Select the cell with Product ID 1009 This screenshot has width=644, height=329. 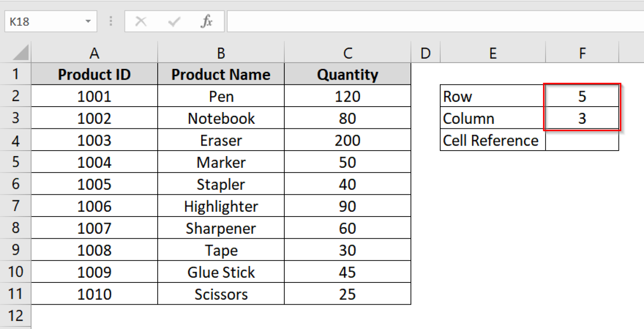pyautogui.click(x=94, y=272)
